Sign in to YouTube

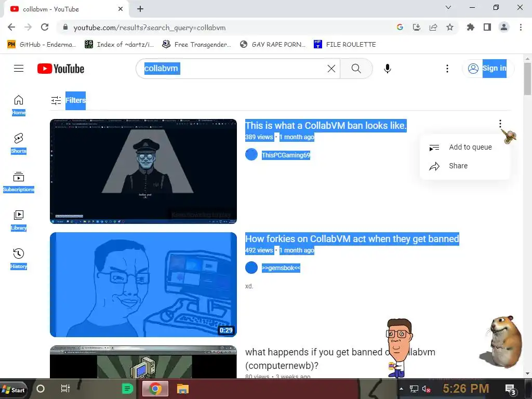point(488,69)
